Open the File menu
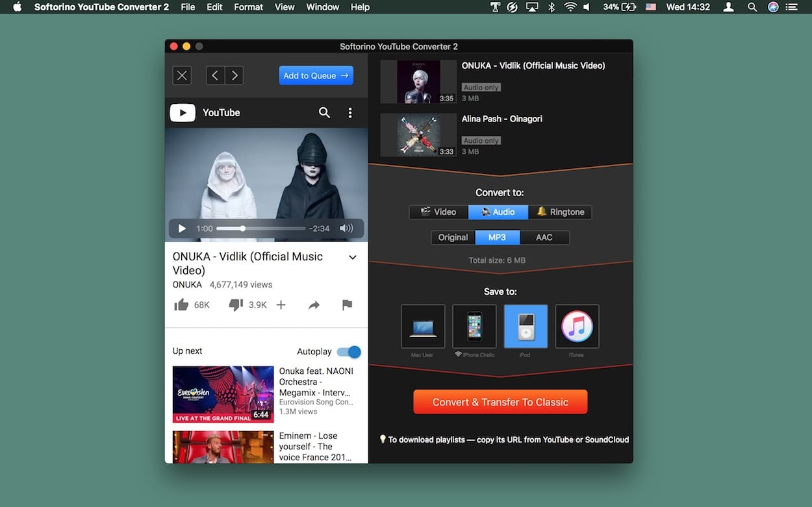The image size is (812, 507). click(x=188, y=7)
